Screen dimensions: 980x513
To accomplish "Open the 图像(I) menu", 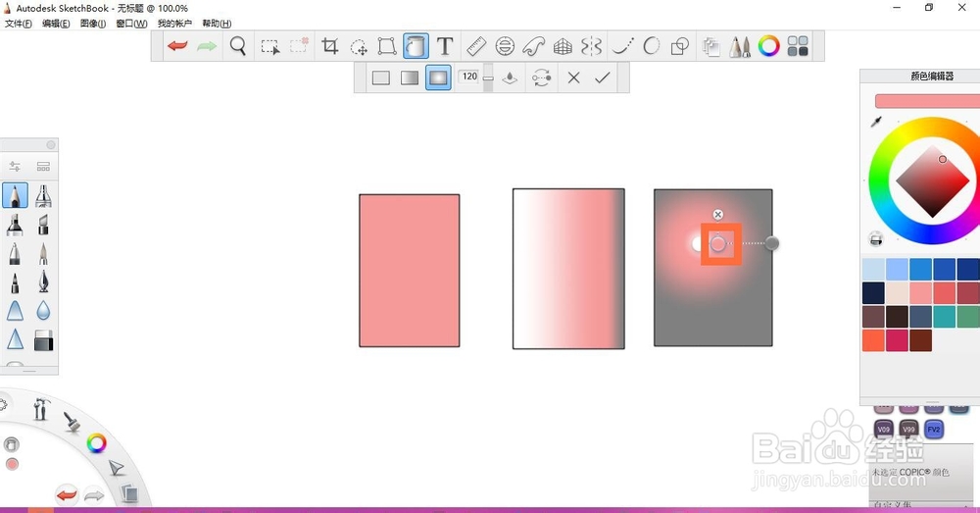I will 92,24.
